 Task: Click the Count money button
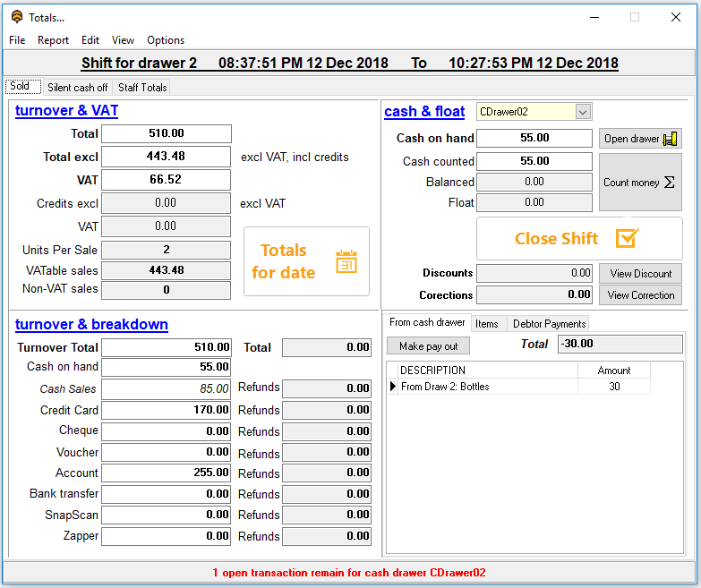pos(640,183)
